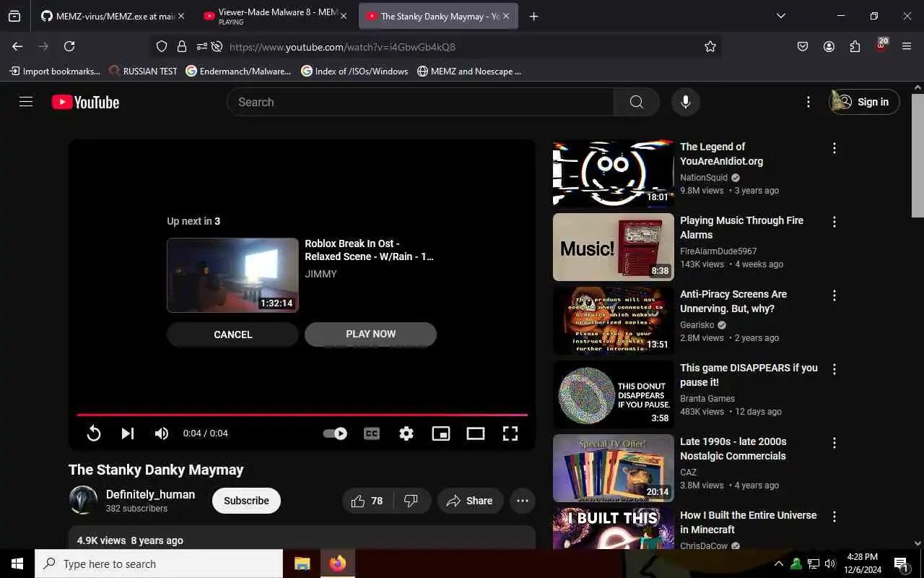Enable miniplayer mode

click(441, 433)
